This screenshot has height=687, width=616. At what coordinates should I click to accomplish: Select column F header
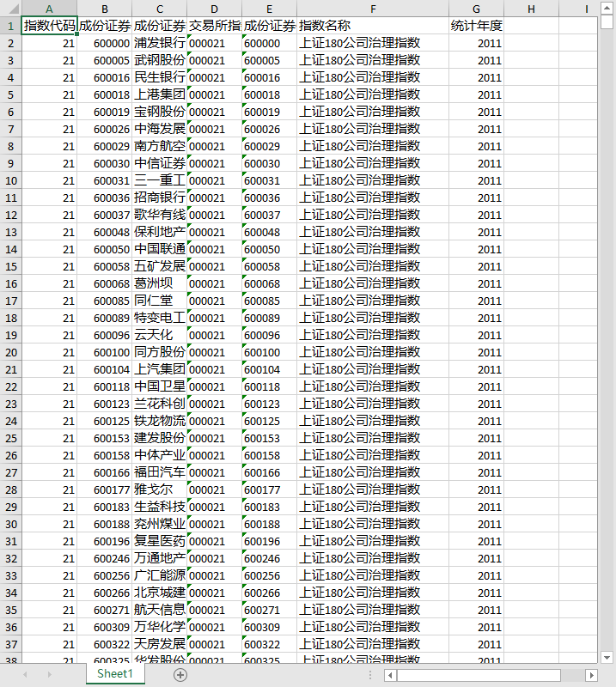point(373,9)
